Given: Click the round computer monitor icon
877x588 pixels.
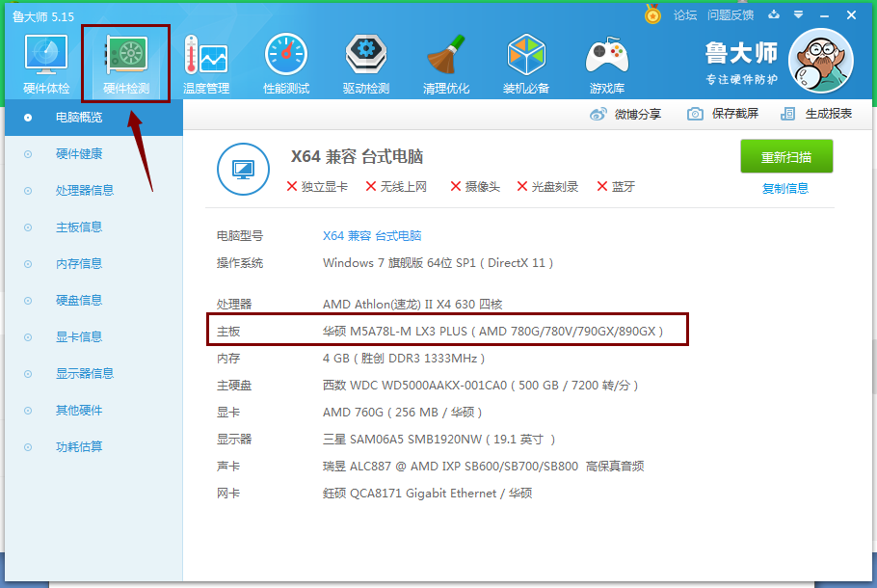Looking at the screenshot, I should coord(243,169).
